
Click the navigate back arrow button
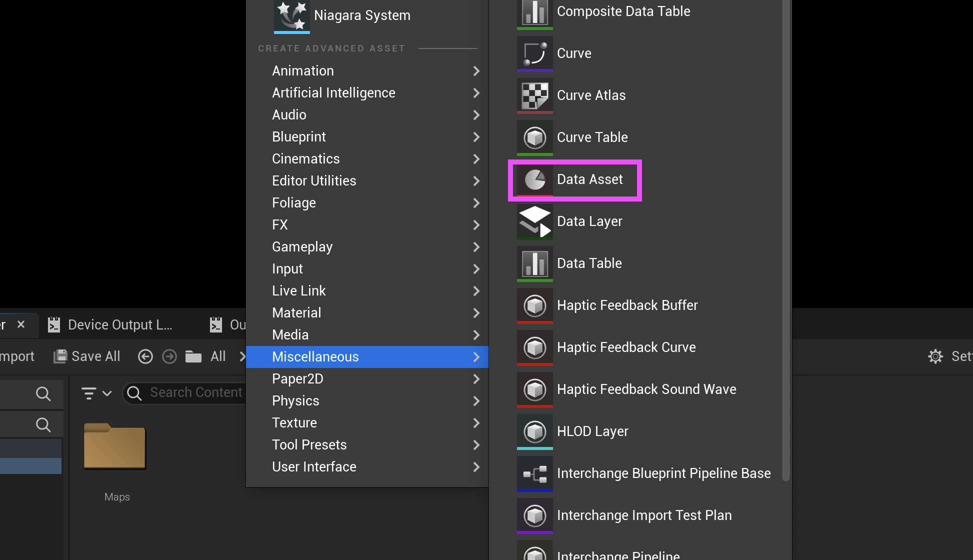145,356
